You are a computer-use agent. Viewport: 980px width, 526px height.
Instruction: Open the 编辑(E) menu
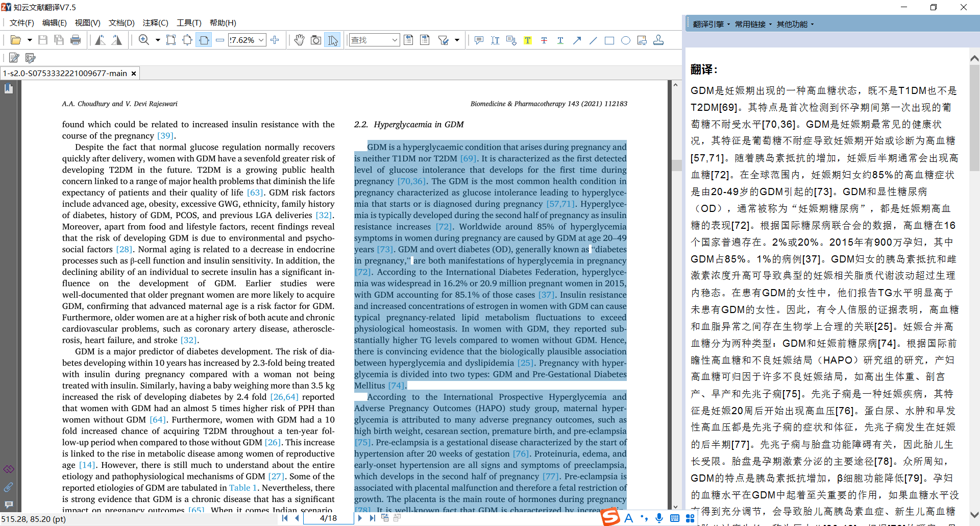pyautogui.click(x=55, y=22)
